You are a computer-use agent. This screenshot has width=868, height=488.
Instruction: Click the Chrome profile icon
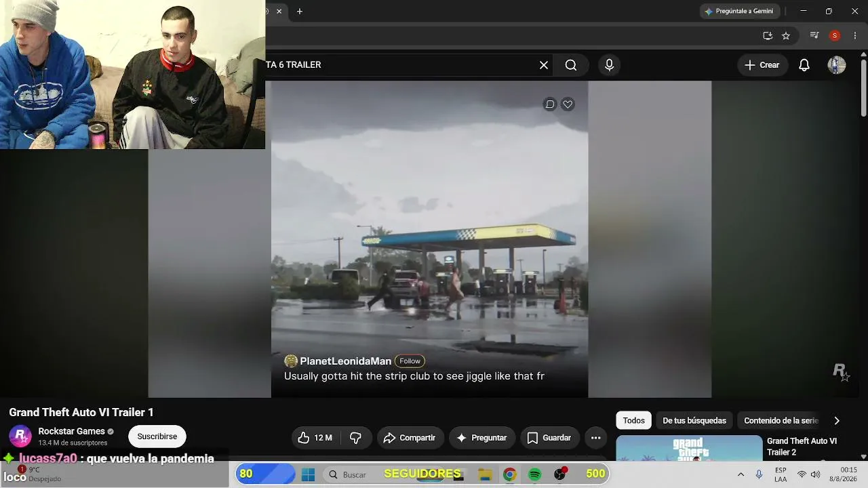(835, 35)
